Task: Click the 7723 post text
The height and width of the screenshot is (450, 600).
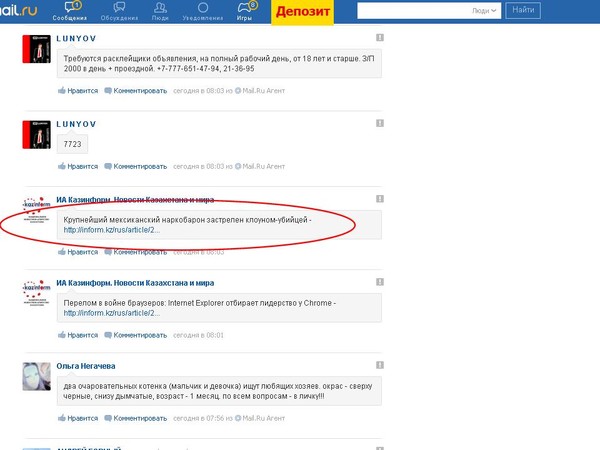Action: pyautogui.click(x=72, y=144)
